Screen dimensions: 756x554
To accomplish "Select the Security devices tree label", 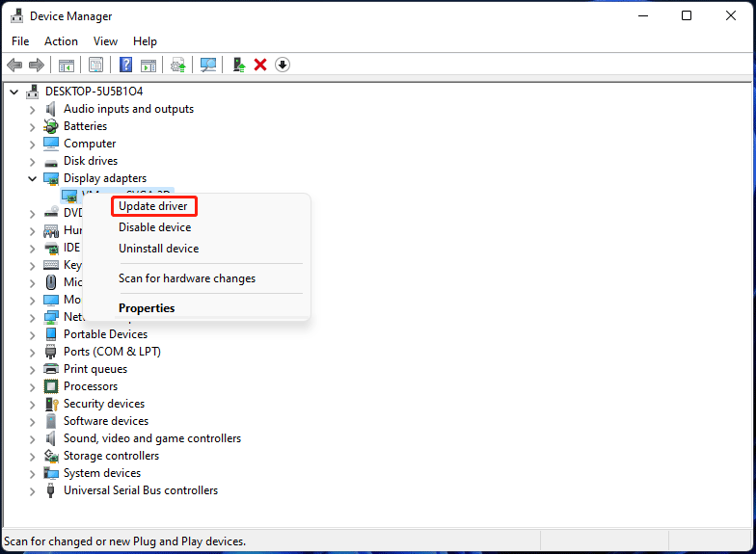I will pyautogui.click(x=104, y=404).
